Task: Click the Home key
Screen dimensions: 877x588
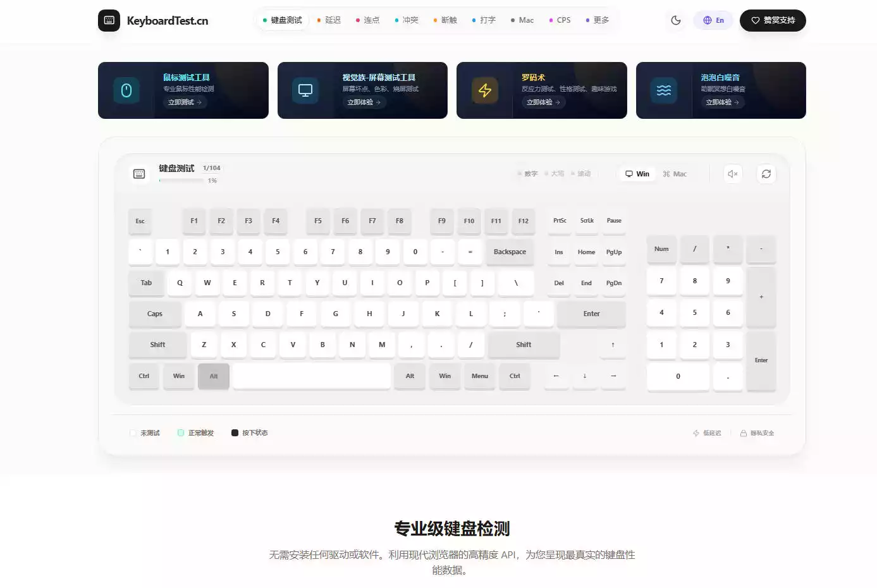Action: click(x=586, y=252)
